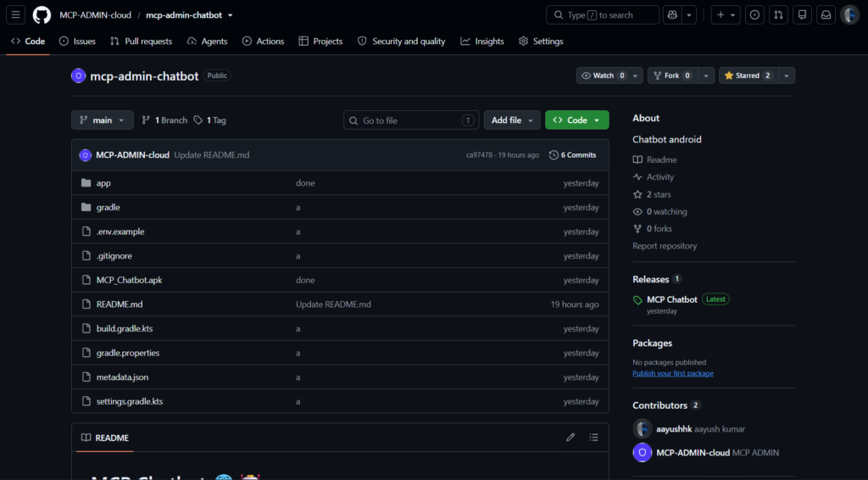The width and height of the screenshot is (868, 480).
Task: Unstar the repository with Starred button
Action: coord(748,75)
